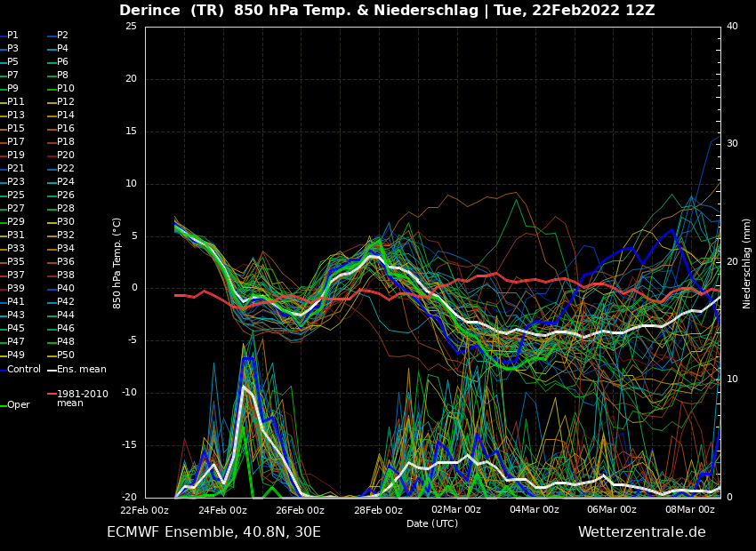Select the "P39" legend label
This screenshot has width=756, height=551.
pos(15,288)
